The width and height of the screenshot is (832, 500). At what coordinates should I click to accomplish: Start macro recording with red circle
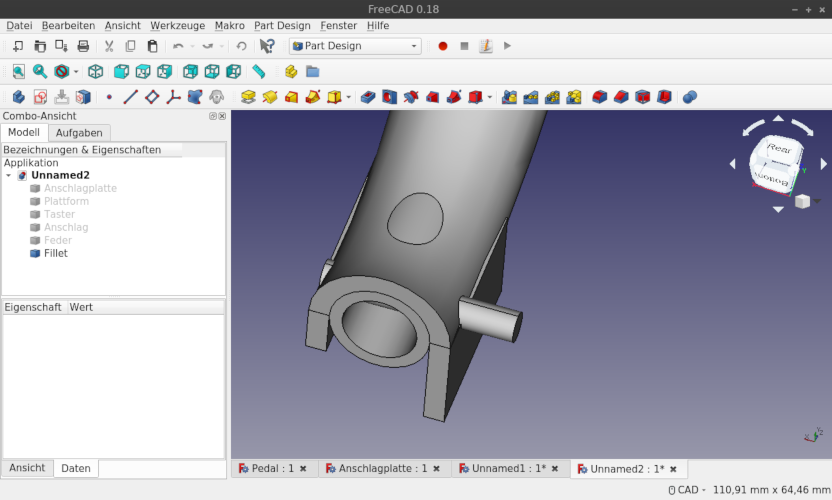click(443, 46)
